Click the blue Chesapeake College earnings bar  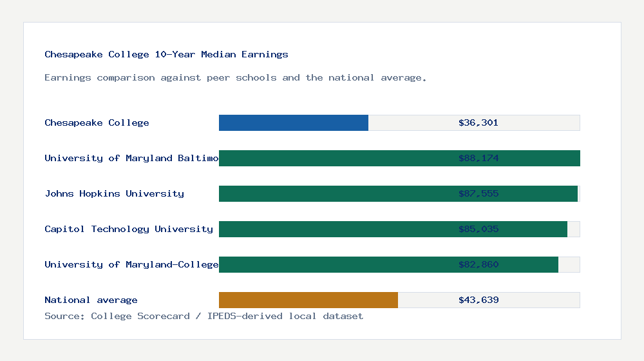tap(294, 122)
